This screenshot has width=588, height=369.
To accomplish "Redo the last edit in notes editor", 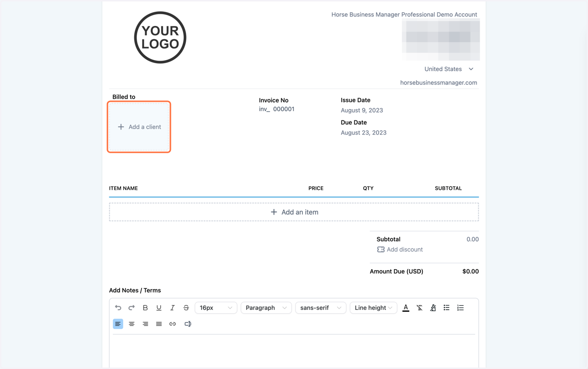I will tap(131, 308).
